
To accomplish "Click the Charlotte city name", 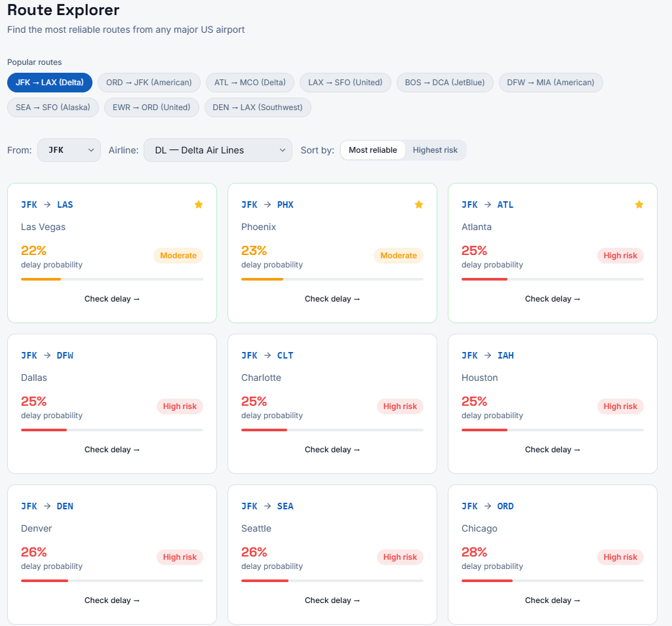I will click(x=261, y=378).
